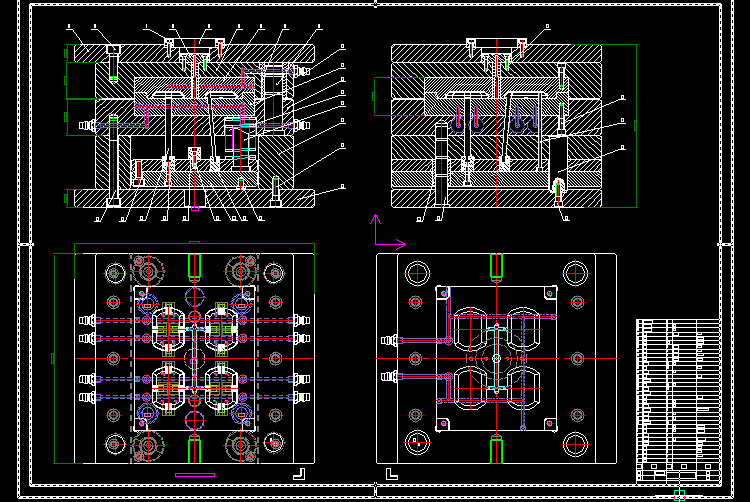
Task: Click the bottom-left guide pillar circle in the lower-right plan view
Action: pyautogui.click(x=417, y=443)
